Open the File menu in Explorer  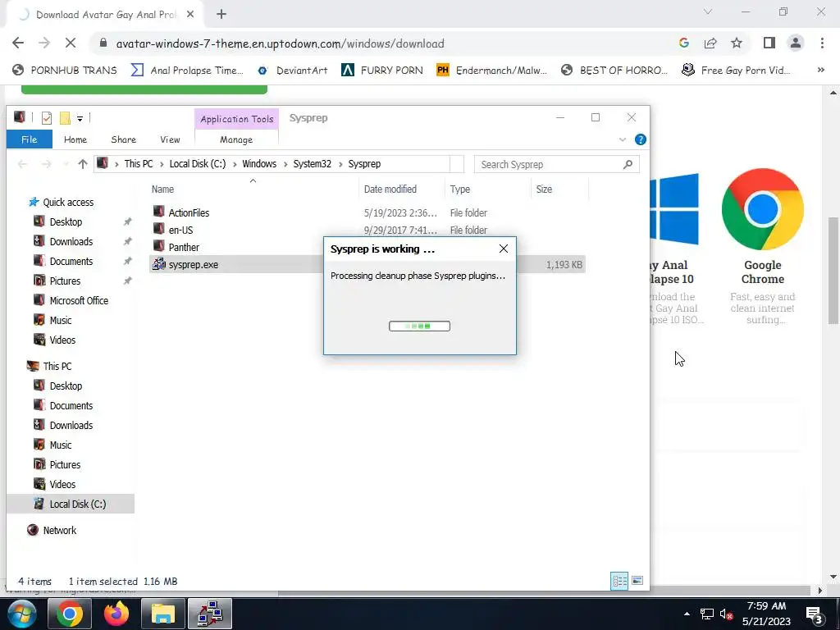click(x=29, y=139)
